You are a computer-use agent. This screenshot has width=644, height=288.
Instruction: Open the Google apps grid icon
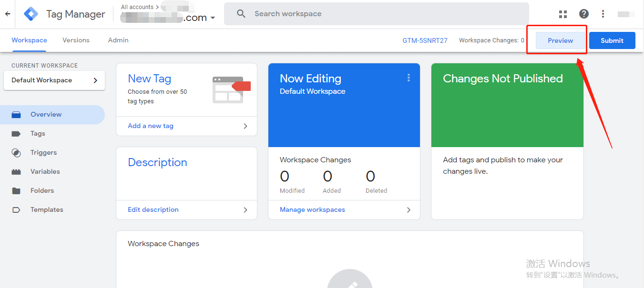tap(563, 14)
